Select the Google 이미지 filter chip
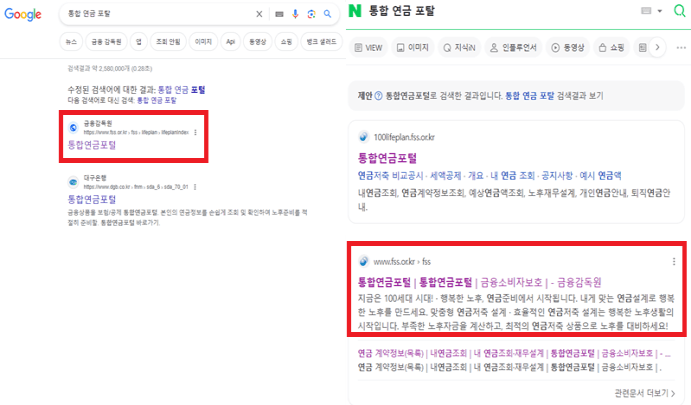 pyautogui.click(x=203, y=42)
